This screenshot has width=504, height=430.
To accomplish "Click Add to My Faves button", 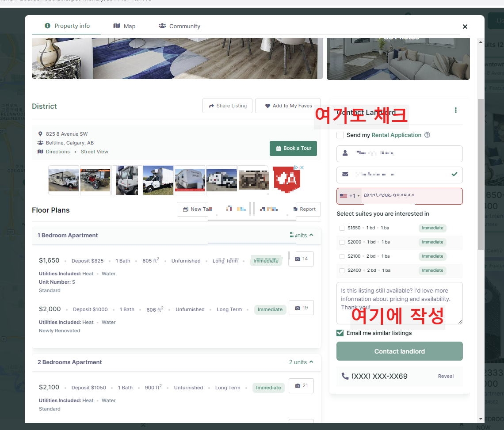I will (288, 106).
